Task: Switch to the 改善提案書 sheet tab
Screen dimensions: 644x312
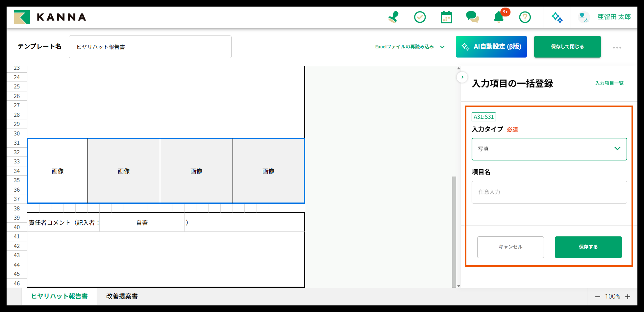Action: pos(122,296)
